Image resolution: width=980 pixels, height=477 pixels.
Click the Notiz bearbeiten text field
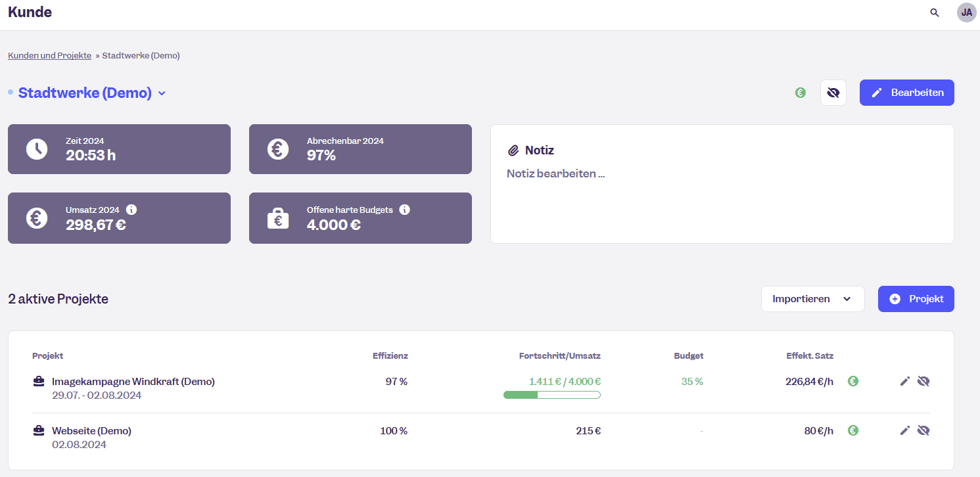(555, 174)
